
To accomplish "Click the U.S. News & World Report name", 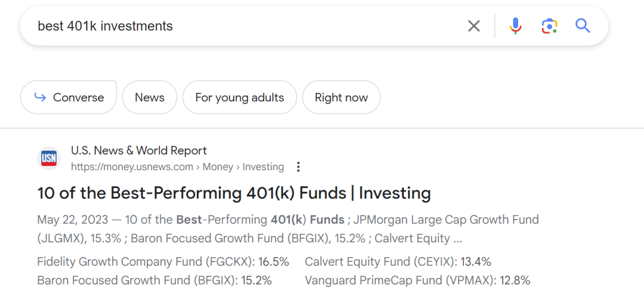I will (x=139, y=151).
